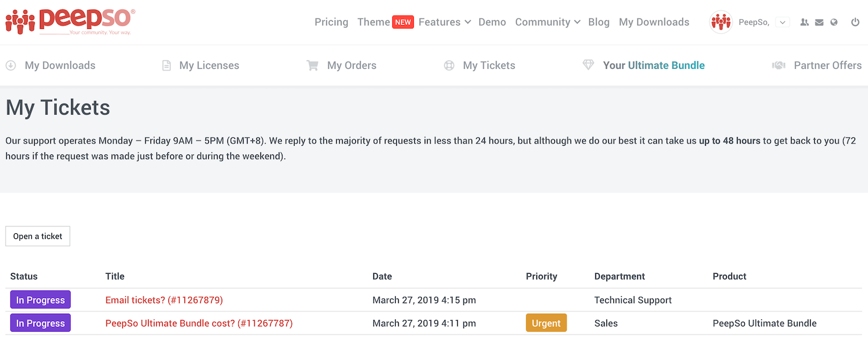Switch to the My Licenses tab

pos(209,65)
